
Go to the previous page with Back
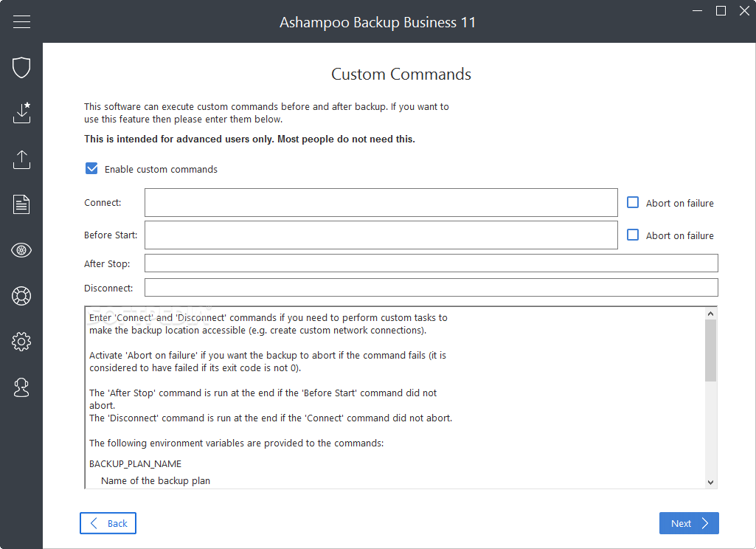pos(108,523)
